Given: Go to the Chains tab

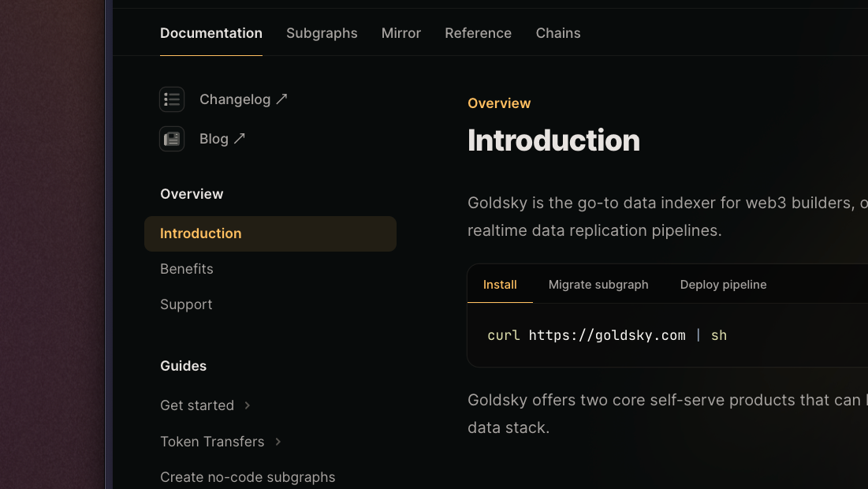Looking at the screenshot, I should point(558,33).
